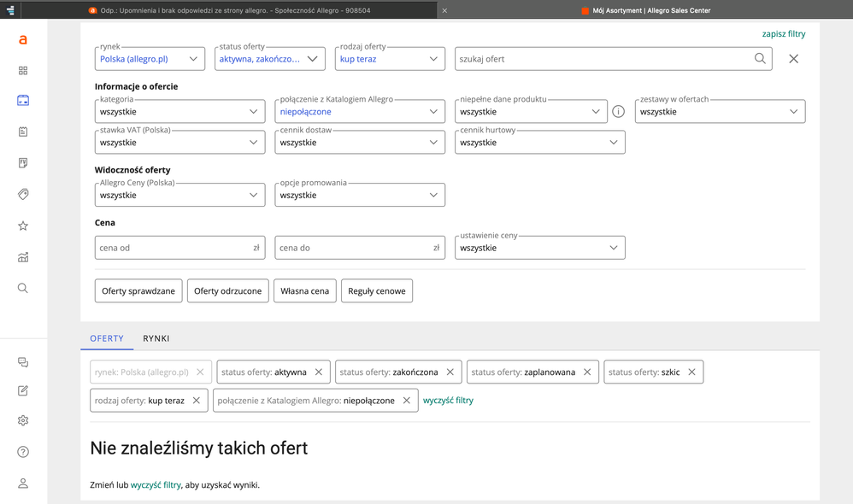Screen dimensions: 853x504
Task: Expand cennik dostaw dropdown
Action: coord(360,143)
